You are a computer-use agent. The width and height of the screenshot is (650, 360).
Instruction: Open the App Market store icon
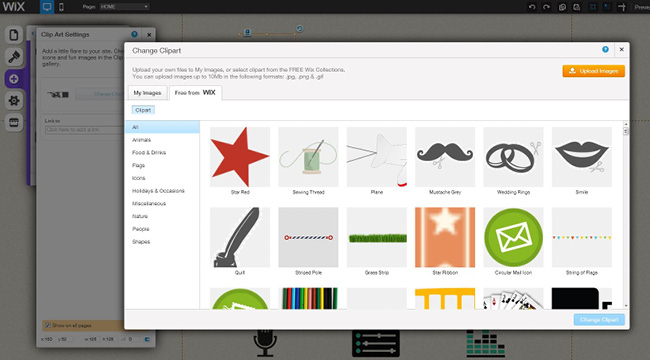click(x=14, y=123)
